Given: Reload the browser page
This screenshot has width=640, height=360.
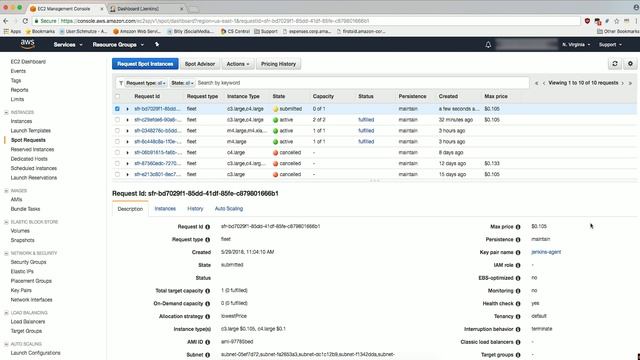Looking at the screenshot, I should 25,21.
